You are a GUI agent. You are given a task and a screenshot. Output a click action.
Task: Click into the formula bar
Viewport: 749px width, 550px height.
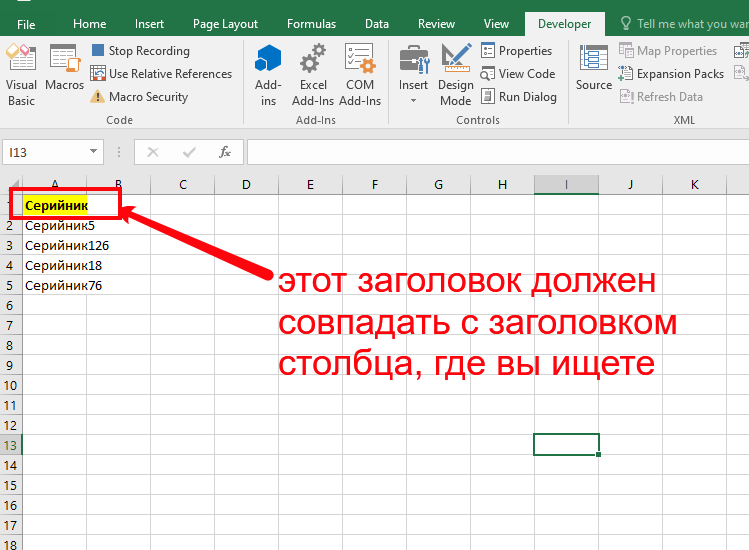tap(498, 152)
